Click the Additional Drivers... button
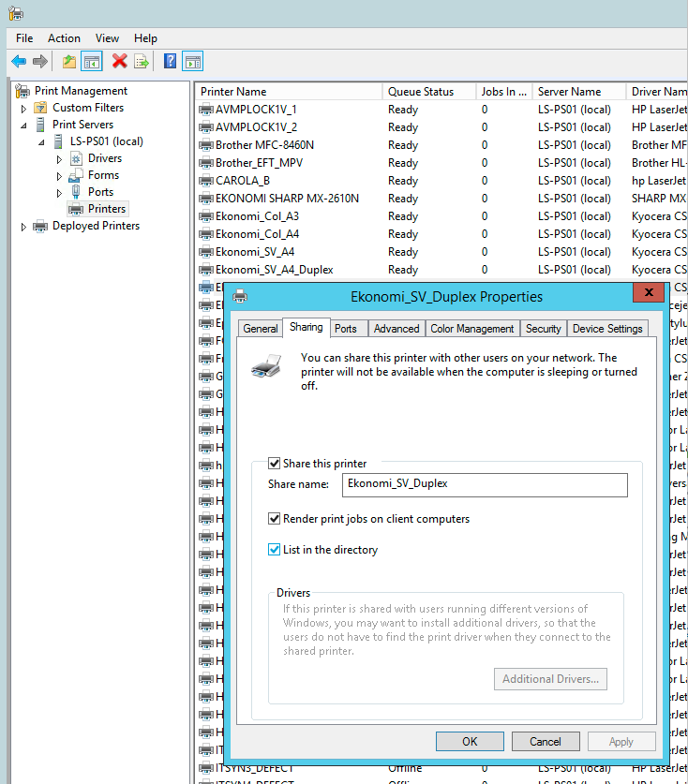This screenshot has height=784, width=688. click(550, 679)
